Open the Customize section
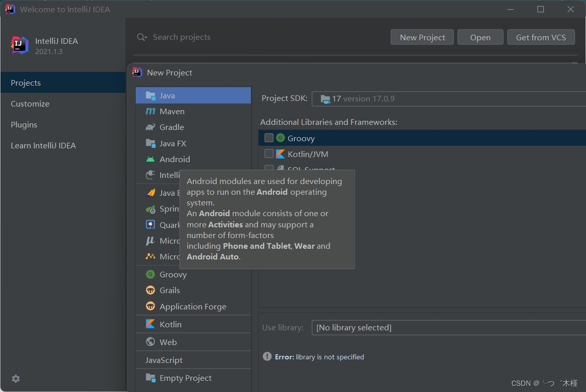Screen dimensions: 586x392 click(x=29, y=103)
